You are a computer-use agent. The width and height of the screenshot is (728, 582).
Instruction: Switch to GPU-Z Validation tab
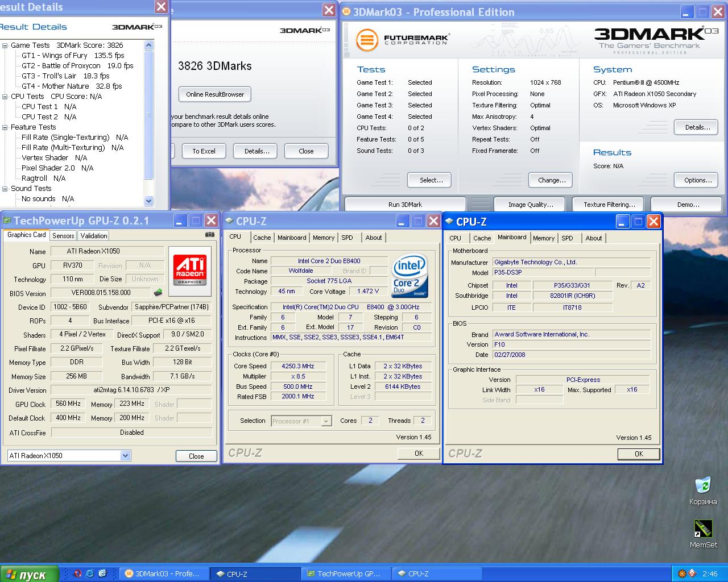[x=94, y=236]
